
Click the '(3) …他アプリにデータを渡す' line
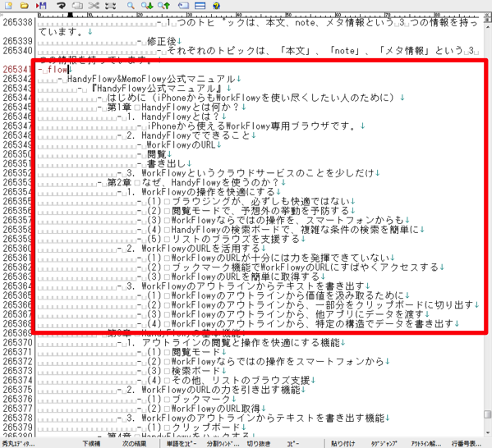click(x=285, y=314)
